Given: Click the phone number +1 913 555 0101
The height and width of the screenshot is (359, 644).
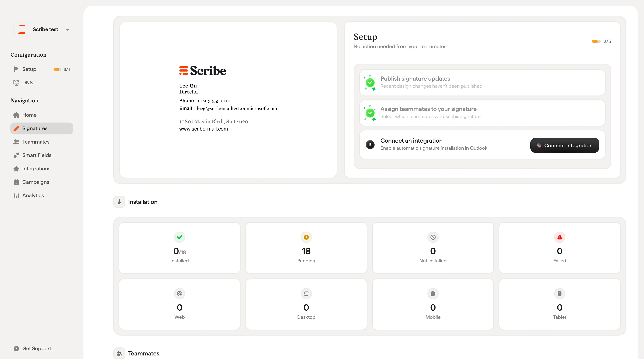Looking at the screenshot, I should coord(214,101).
